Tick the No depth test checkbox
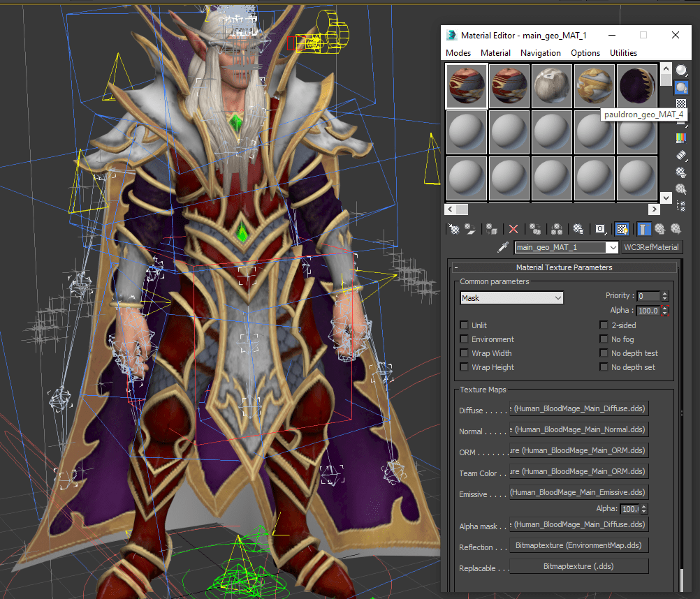 604,353
